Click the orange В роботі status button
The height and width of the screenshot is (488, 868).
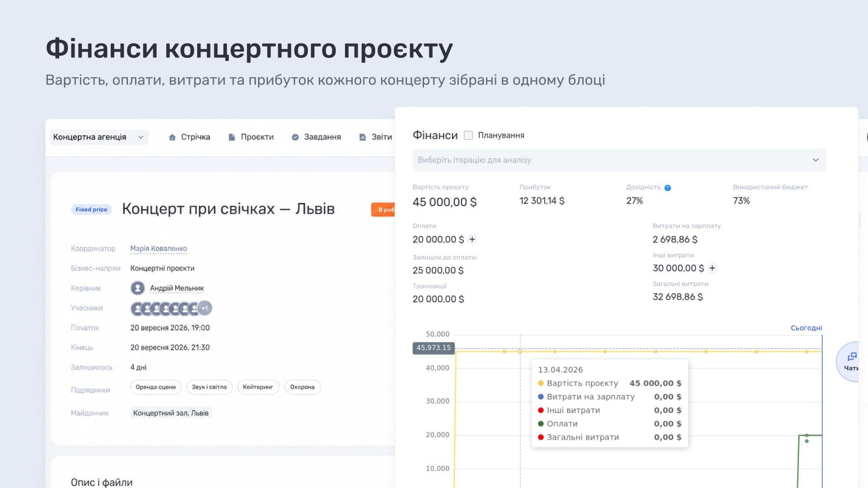[x=383, y=210]
